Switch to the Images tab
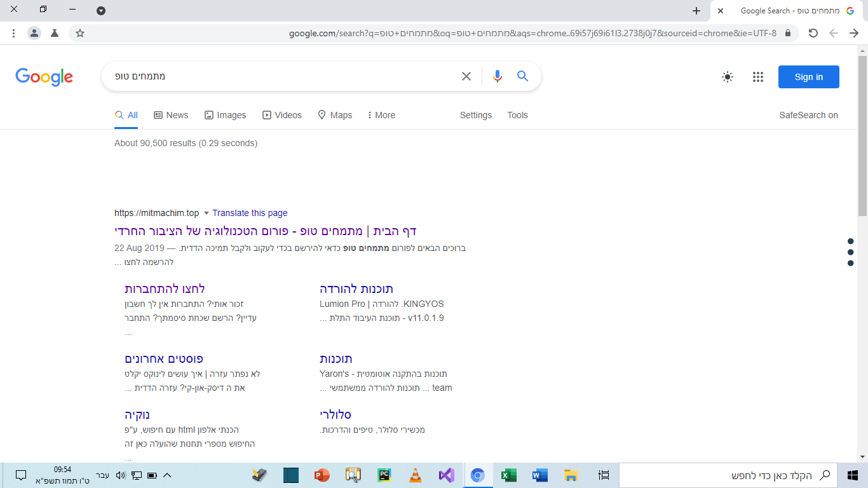868x488 pixels. tap(225, 115)
